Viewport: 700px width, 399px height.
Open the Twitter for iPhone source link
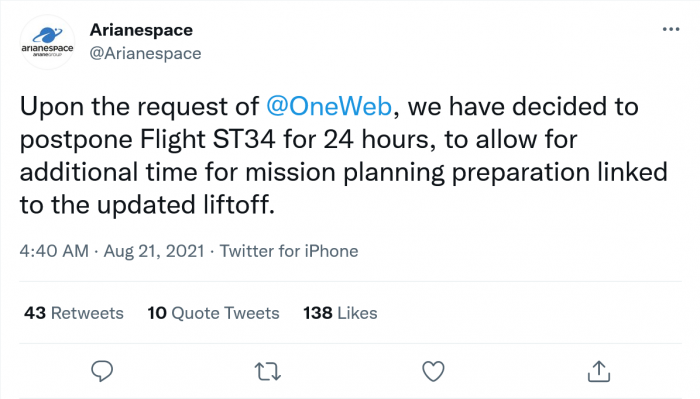289,251
